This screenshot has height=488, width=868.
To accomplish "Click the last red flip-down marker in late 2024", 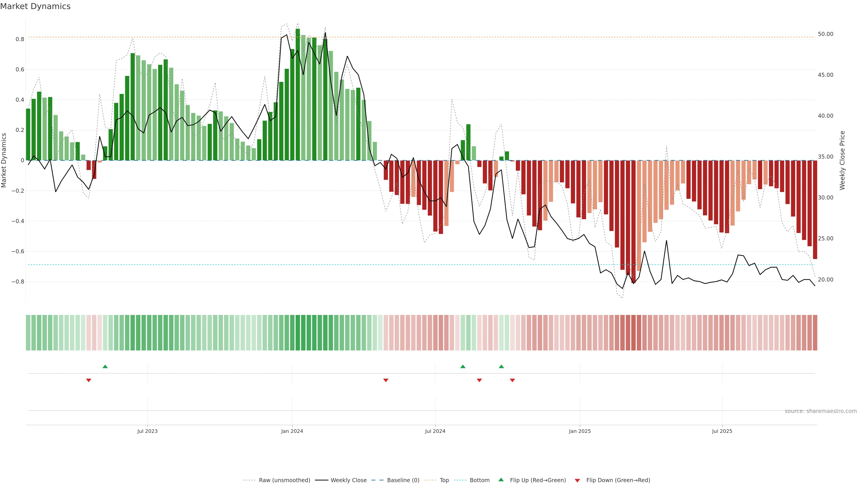I will 512,380.
